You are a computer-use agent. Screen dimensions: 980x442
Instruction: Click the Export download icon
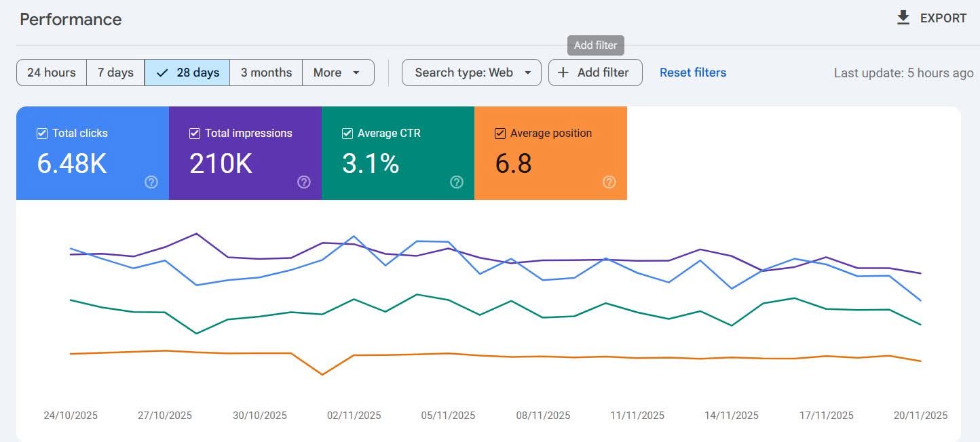point(903,18)
